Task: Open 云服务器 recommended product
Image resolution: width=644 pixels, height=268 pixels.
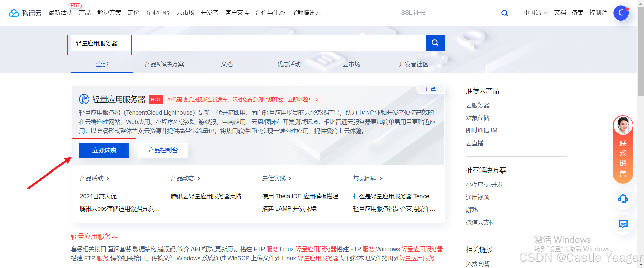Action: tap(477, 105)
